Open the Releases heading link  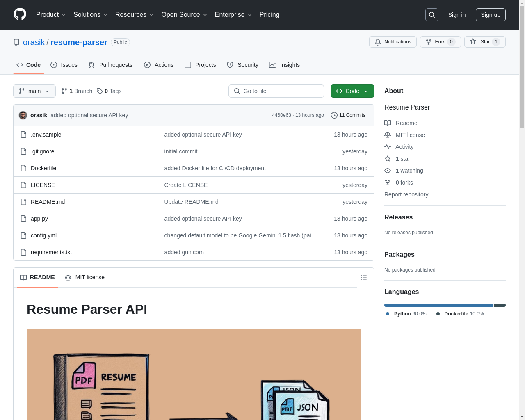(x=398, y=217)
